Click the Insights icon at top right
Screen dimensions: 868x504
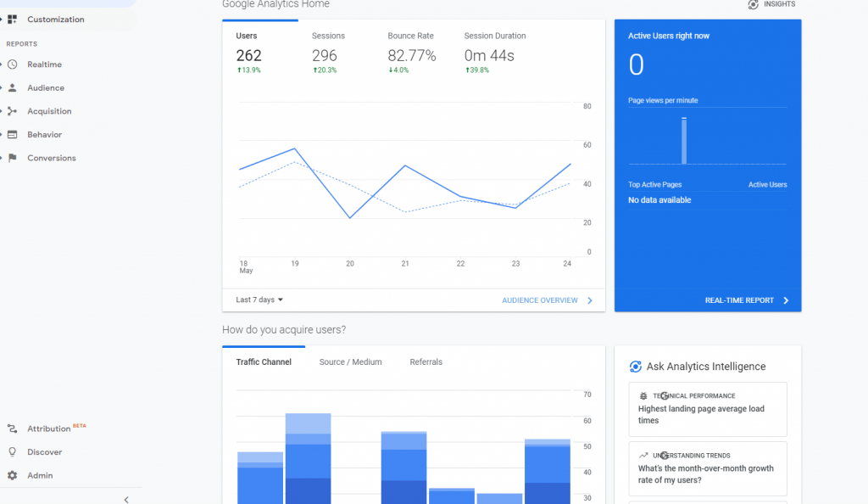pyautogui.click(x=753, y=4)
